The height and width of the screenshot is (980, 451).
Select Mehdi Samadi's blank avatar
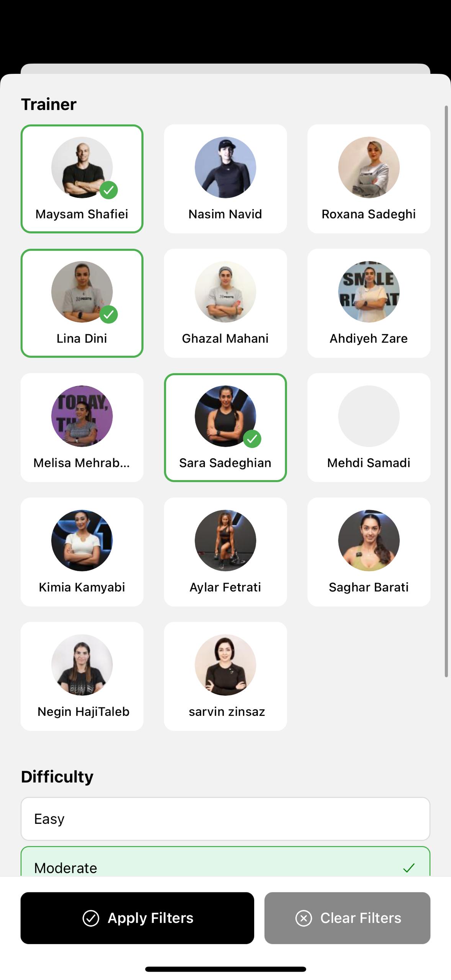369,416
